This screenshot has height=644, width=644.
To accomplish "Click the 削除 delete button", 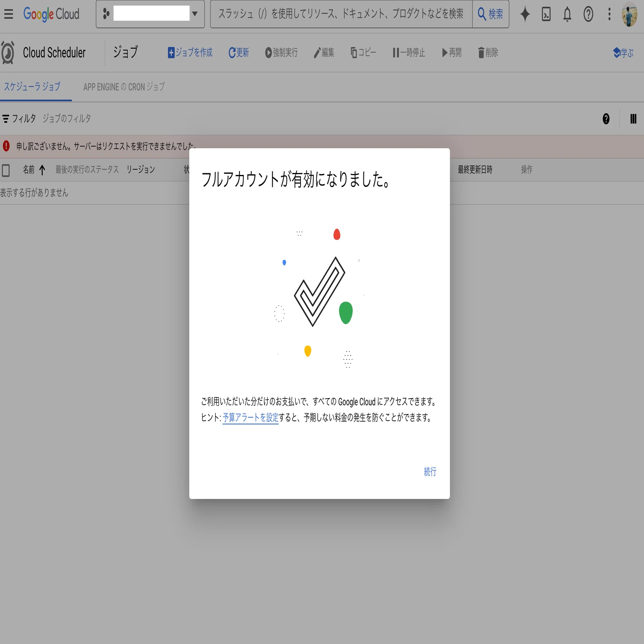I will click(488, 53).
